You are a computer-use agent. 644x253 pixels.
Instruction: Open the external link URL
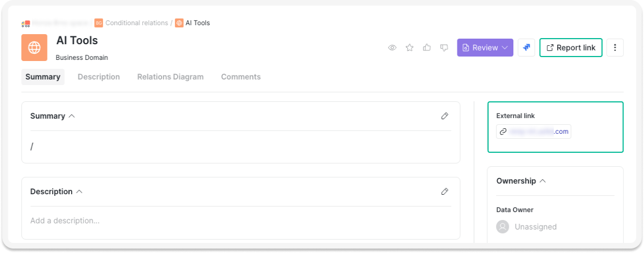[539, 132]
